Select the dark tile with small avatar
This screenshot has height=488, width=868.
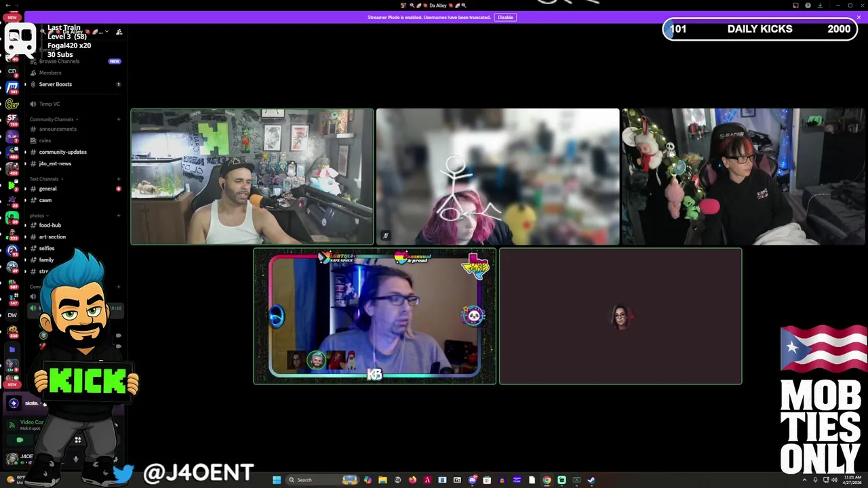click(x=620, y=316)
